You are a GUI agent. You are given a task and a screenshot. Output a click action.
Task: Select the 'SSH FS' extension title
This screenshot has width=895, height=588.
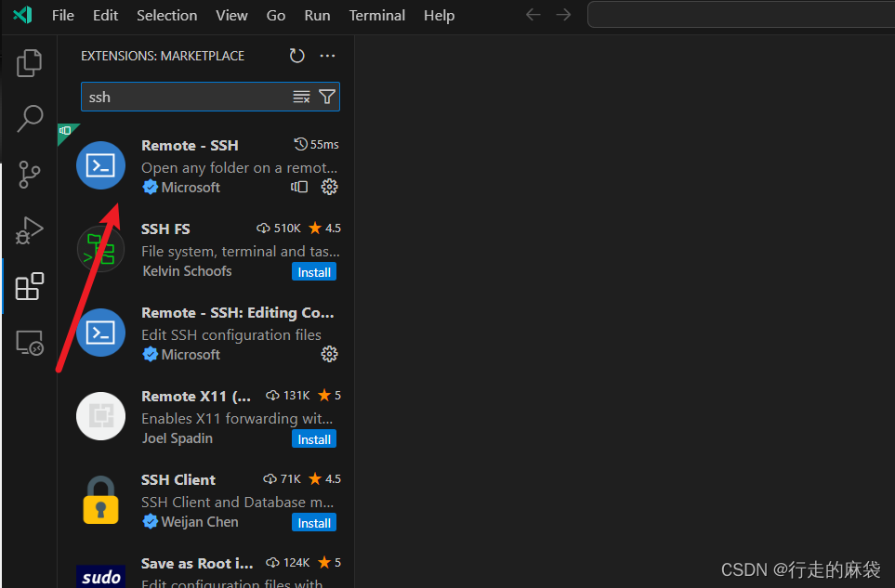click(x=165, y=229)
